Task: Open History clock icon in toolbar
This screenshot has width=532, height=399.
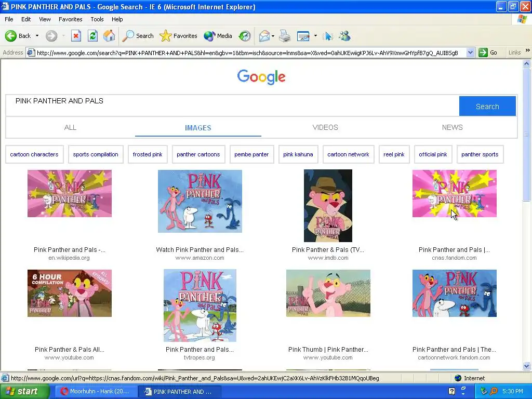Action: [x=245, y=36]
